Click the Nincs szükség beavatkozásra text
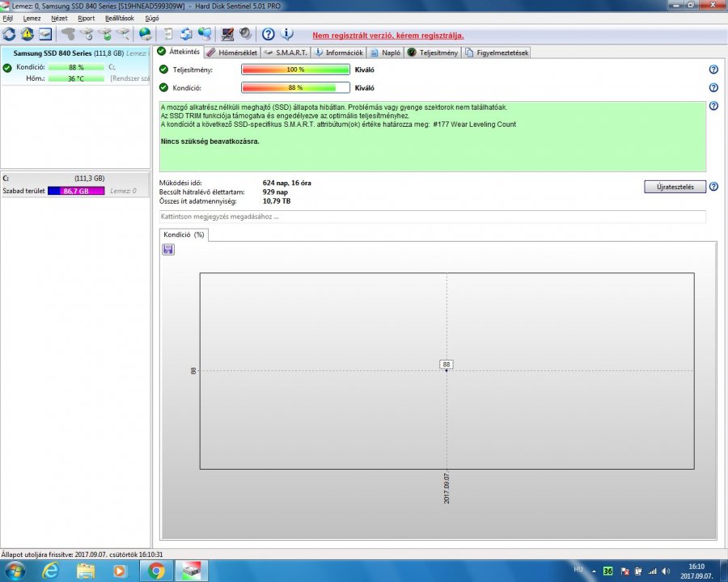Screen dimensions: 728x582 coord(210,141)
